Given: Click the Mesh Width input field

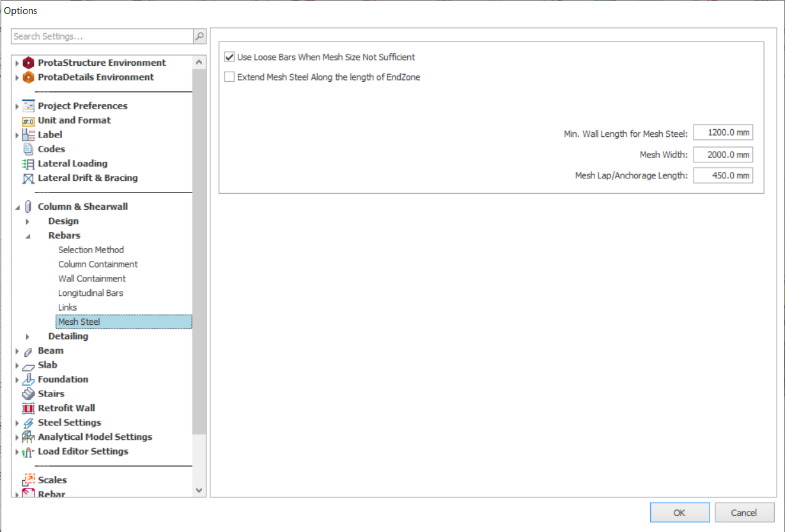Looking at the screenshot, I should tap(722, 155).
